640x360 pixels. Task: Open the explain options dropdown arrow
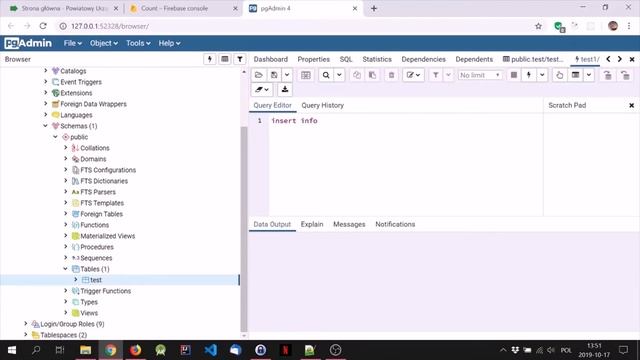point(589,75)
